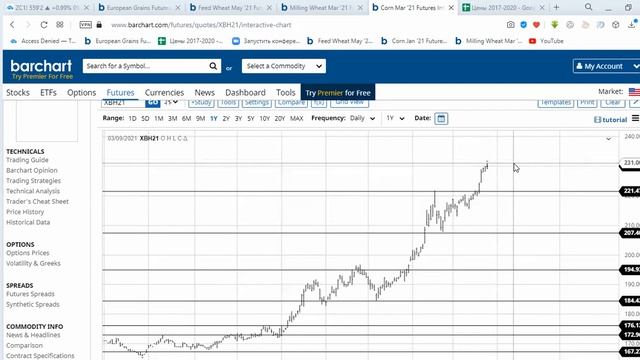Open the Volatility & Greeks link
Image resolution: width=640 pixels, height=360 pixels.
[x=33, y=263]
